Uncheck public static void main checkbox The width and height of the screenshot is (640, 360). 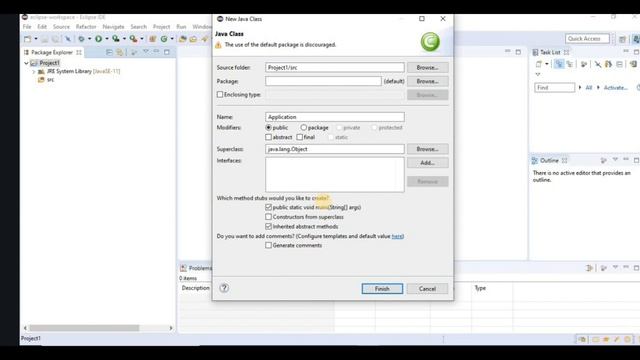point(269,207)
